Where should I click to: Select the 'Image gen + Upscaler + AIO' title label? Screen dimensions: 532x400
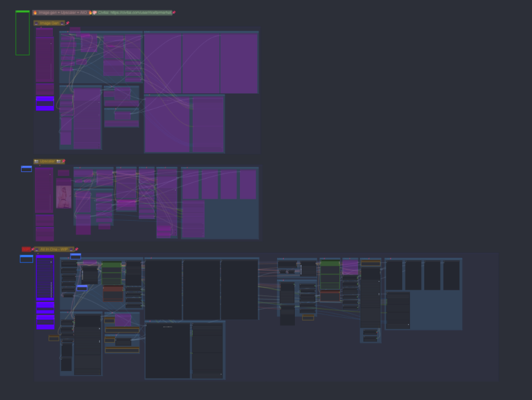click(x=62, y=13)
